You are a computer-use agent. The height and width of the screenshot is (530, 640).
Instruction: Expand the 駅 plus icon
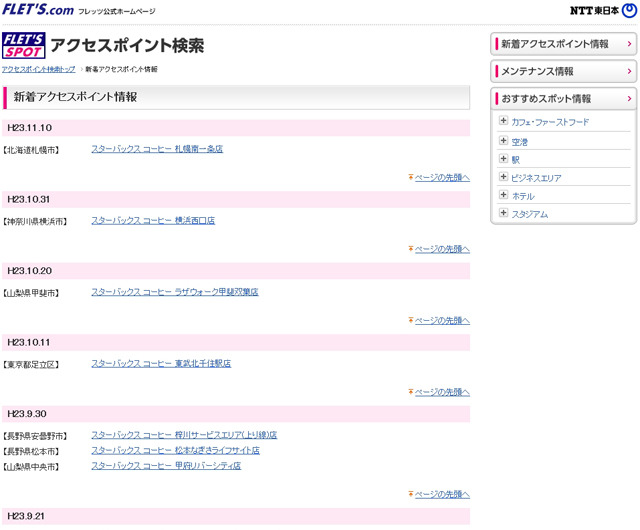(503, 158)
